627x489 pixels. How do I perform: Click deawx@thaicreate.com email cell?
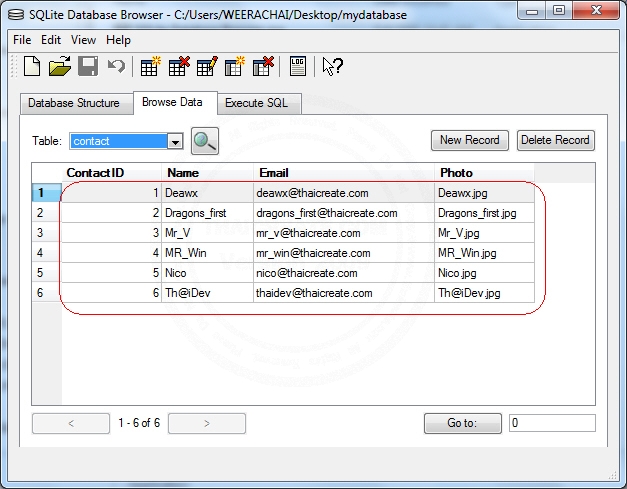[344, 193]
